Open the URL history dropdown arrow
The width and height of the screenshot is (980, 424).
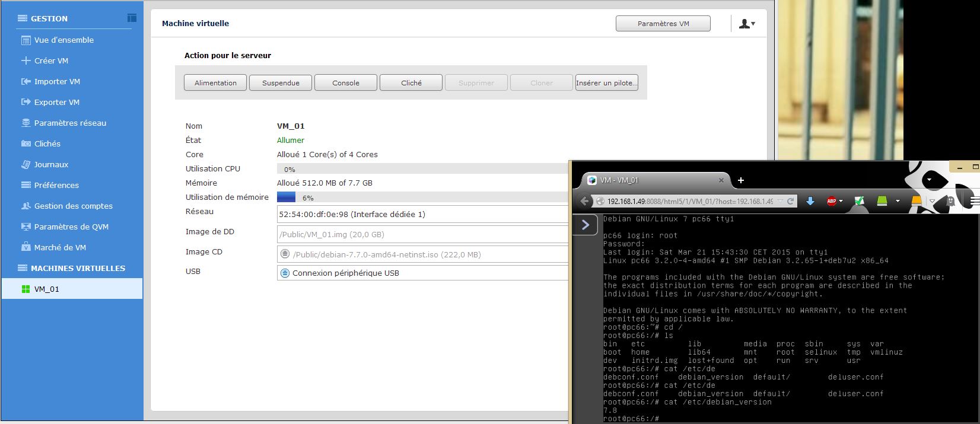pyautogui.click(x=780, y=202)
